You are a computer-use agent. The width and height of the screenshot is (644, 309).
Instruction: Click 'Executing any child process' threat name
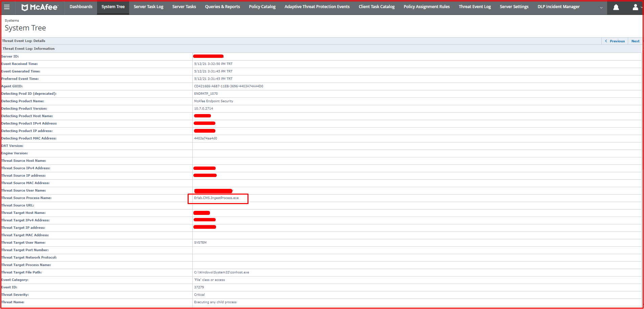(x=215, y=302)
